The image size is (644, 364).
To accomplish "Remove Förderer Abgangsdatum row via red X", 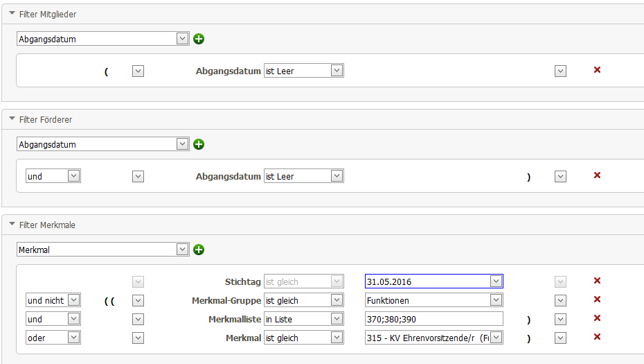I will coord(597,175).
